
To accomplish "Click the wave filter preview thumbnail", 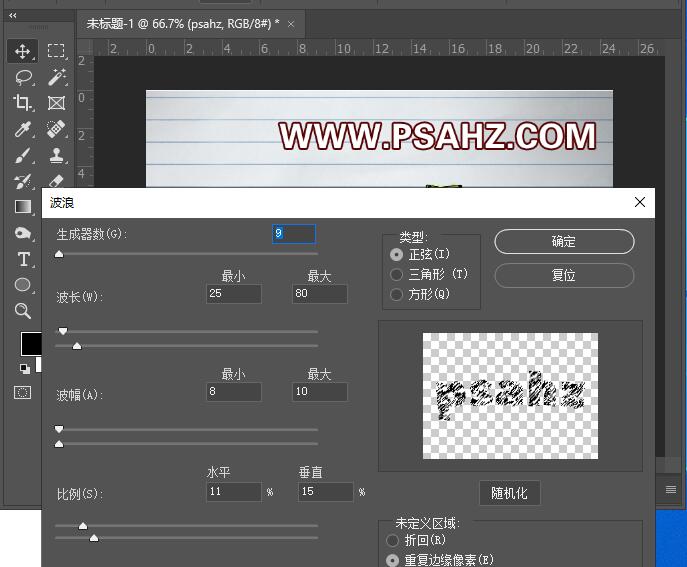I will coord(510,396).
